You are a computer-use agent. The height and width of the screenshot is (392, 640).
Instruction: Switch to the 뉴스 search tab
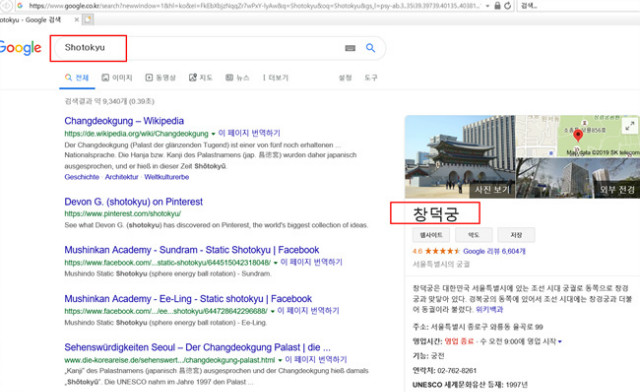pyautogui.click(x=238, y=78)
